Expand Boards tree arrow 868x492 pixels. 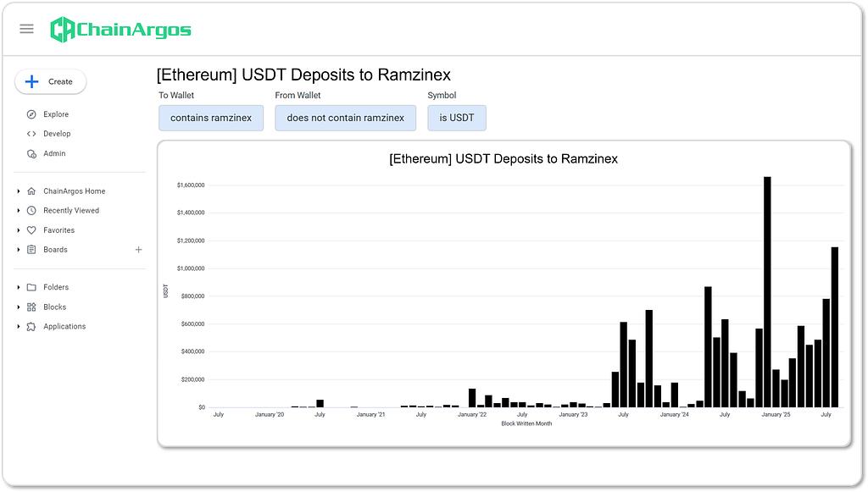19,250
